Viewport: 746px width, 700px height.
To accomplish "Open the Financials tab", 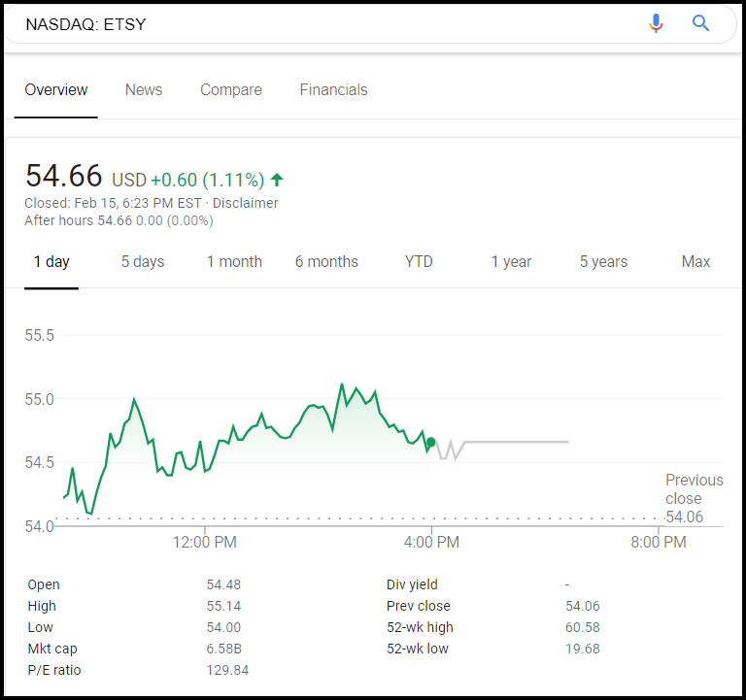I will (333, 90).
